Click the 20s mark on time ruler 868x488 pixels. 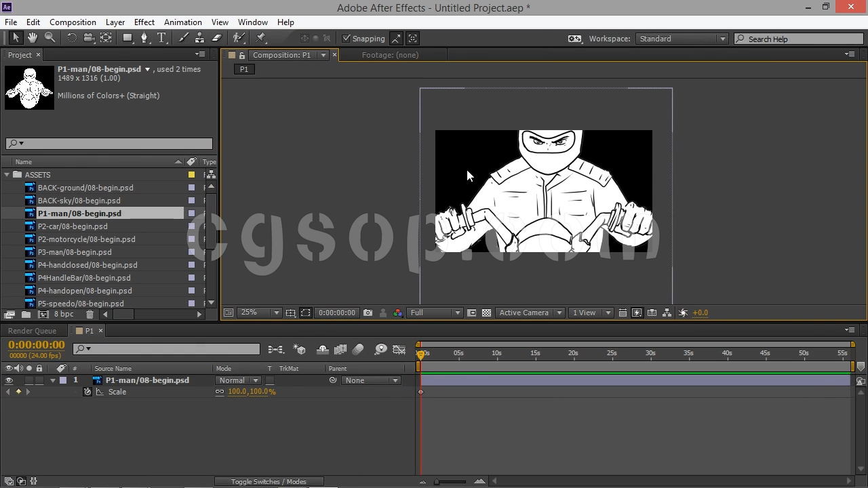click(573, 353)
